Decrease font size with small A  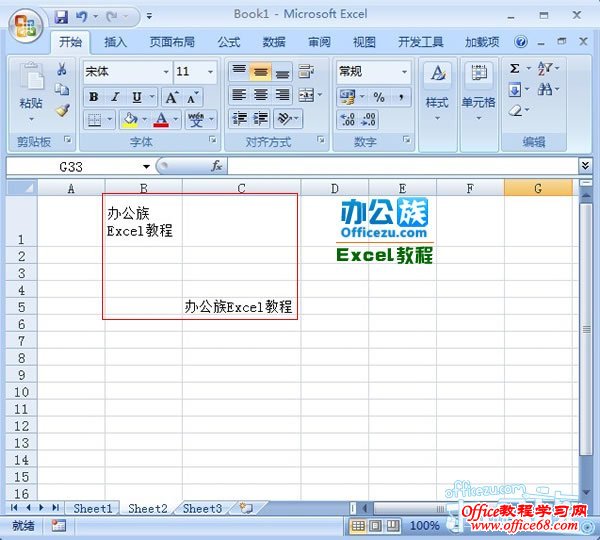click(192, 97)
